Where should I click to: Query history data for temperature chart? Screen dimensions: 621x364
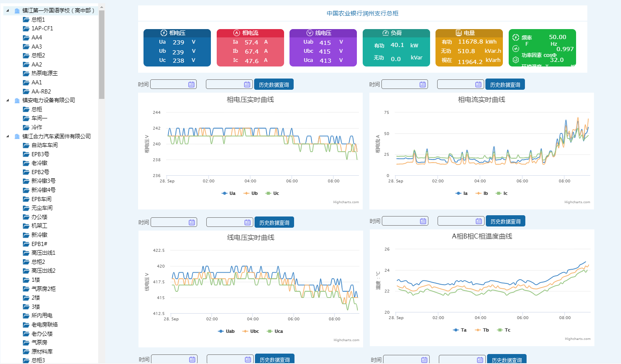(505, 221)
